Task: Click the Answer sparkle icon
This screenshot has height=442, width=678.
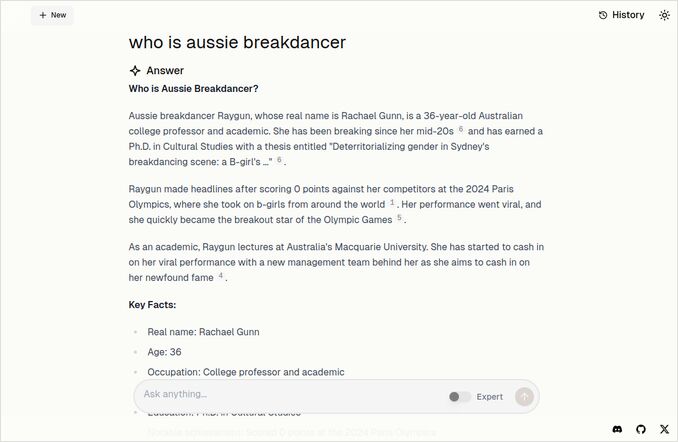Action: pos(135,71)
